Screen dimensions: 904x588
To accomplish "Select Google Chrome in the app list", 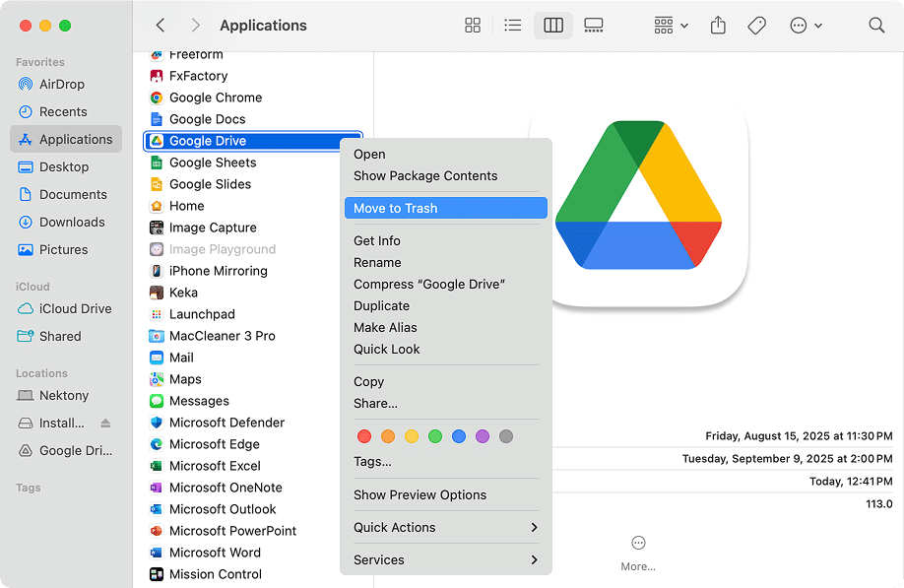I will (215, 98).
